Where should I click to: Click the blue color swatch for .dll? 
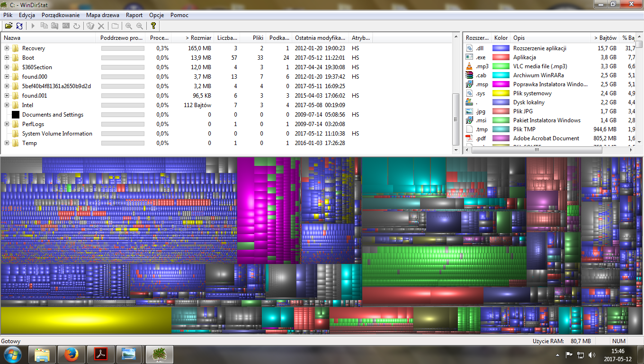(501, 48)
